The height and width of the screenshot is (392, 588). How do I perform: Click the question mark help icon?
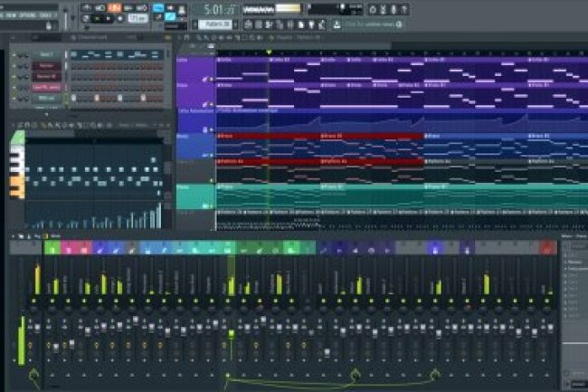[x=403, y=9]
